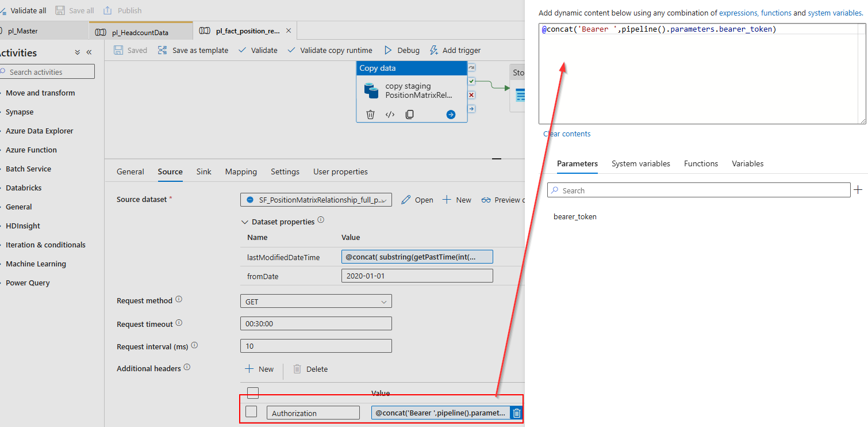Switch to the Sink tab

[x=204, y=171]
